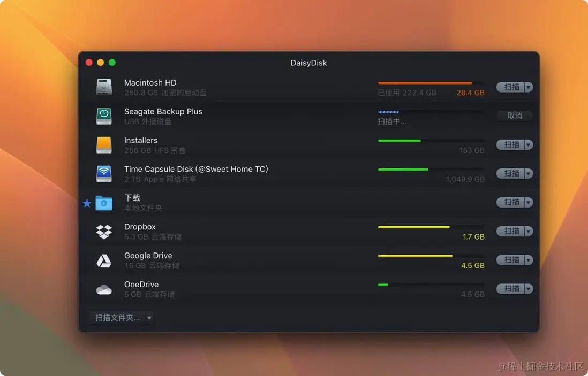Select the Dropbox name label
Image resolution: width=588 pixels, height=376 pixels.
140,227
